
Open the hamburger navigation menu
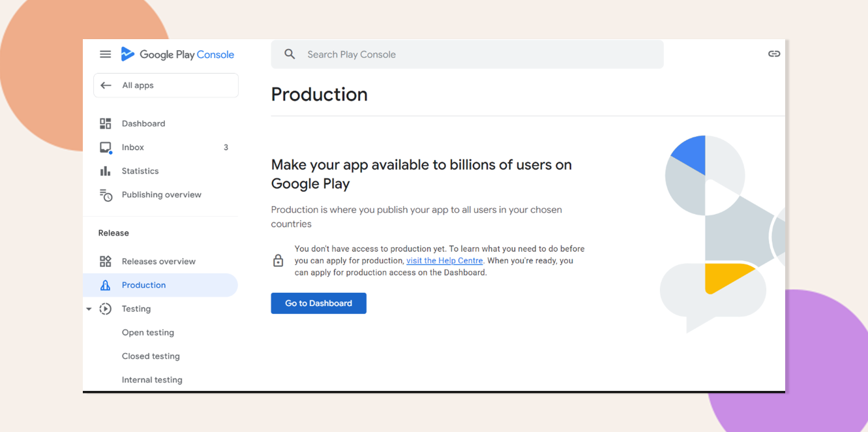(105, 54)
